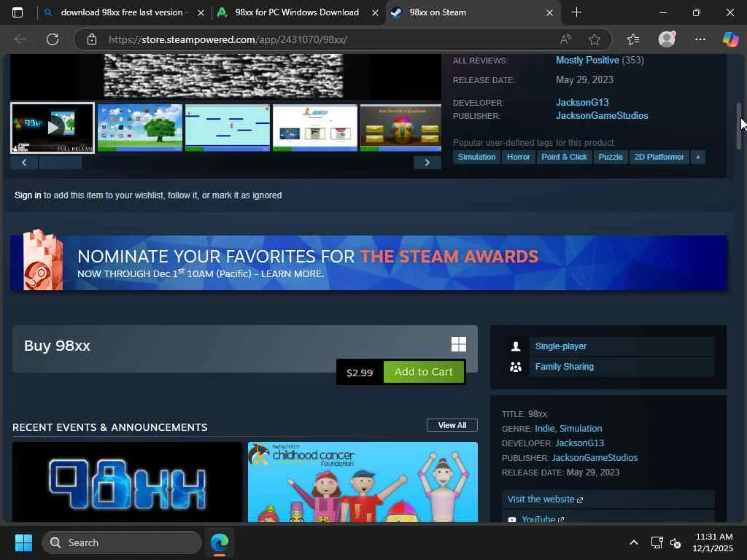The height and width of the screenshot is (560, 747).
Task: Click the screenshot strip scroll handle
Action: (x=61, y=163)
